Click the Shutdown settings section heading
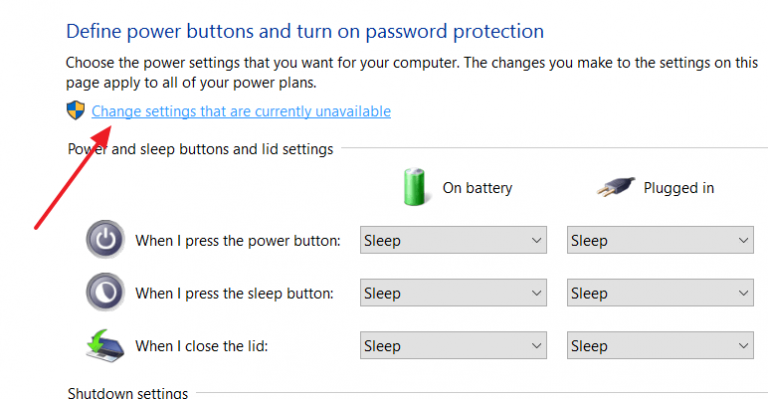The height and width of the screenshot is (399, 768). click(128, 393)
